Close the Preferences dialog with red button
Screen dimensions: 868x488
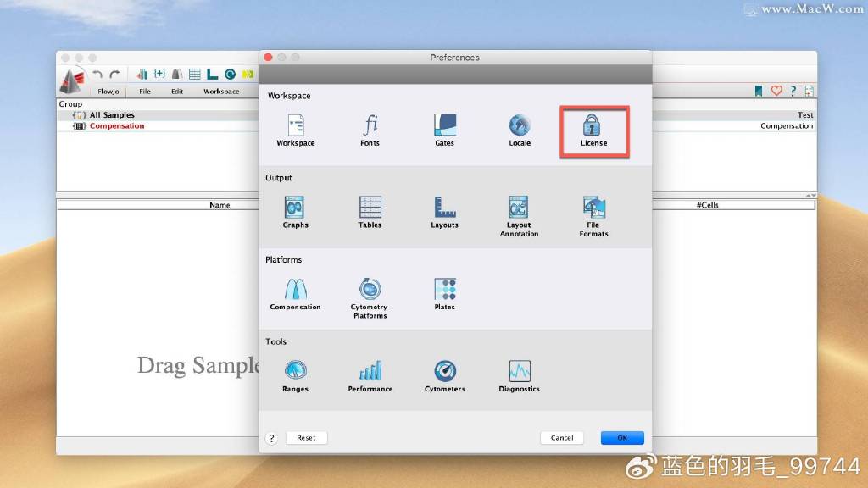[x=269, y=57]
